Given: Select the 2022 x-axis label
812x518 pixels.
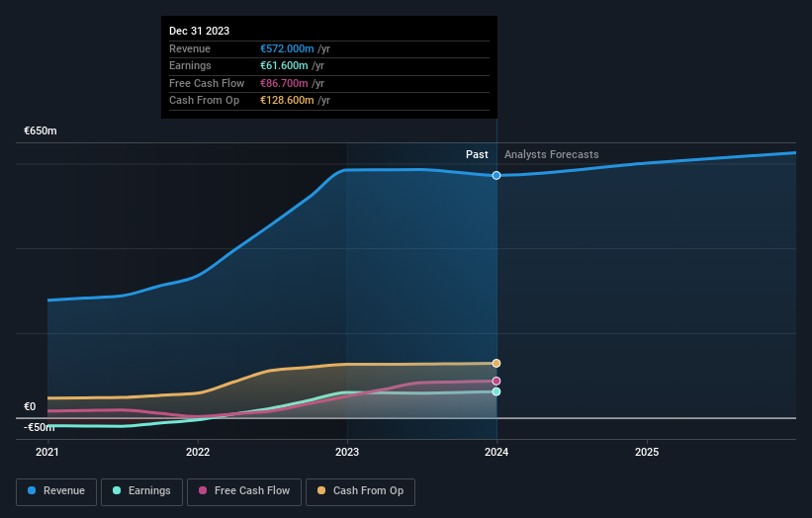Looking at the screenshot, I should click(x=198, y=453).
